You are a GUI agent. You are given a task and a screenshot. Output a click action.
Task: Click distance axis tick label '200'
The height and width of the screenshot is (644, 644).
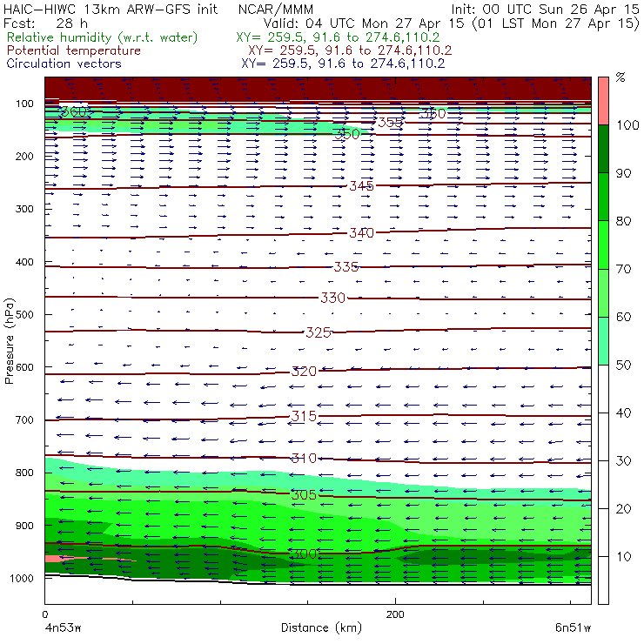[x=395, y=614]
